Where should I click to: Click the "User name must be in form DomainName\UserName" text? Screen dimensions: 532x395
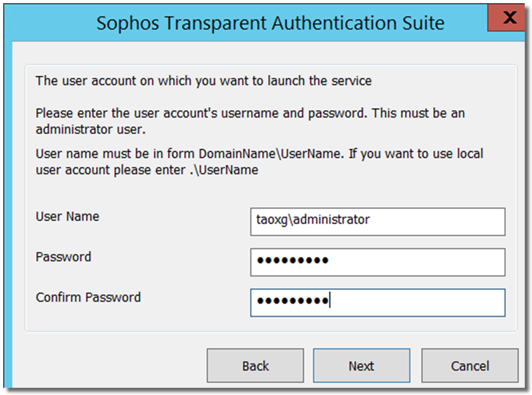(188, 154)
